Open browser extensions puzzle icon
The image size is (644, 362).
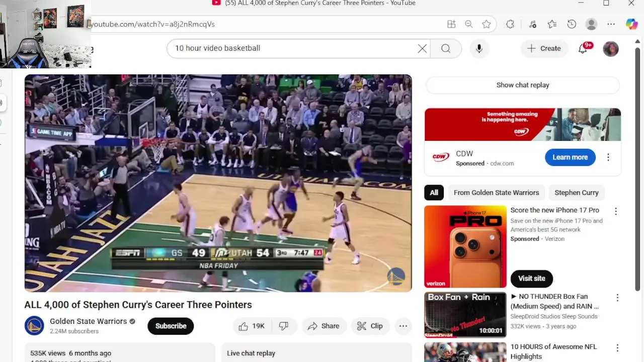510,24
